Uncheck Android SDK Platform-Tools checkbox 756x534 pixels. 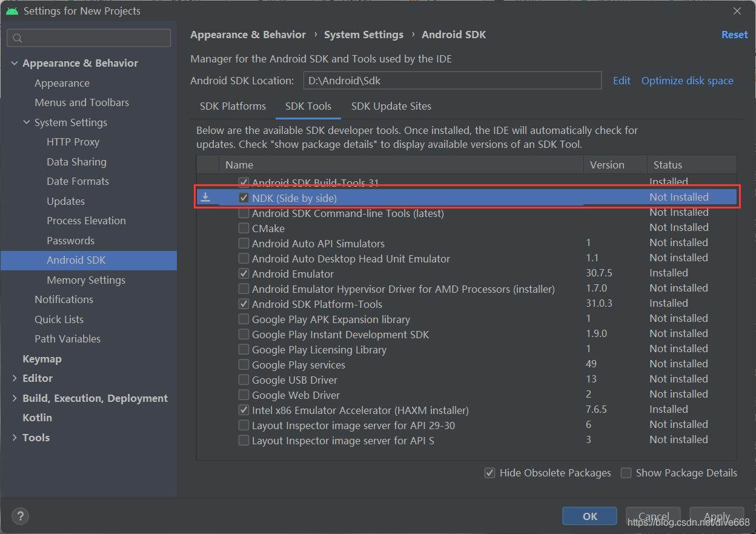244,304
